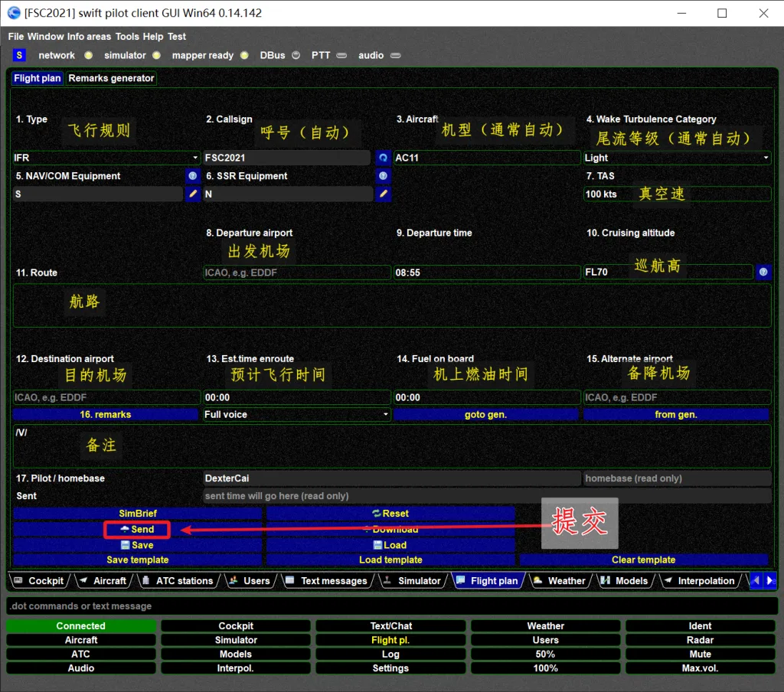Load a flight plan
Image resolution: width=784 pixels, height=692 pixels.
390,545
